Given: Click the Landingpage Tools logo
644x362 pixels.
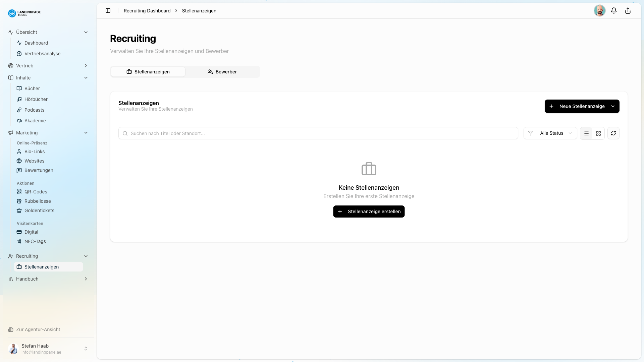Looking at the screenshot, I should pos(24,13).
